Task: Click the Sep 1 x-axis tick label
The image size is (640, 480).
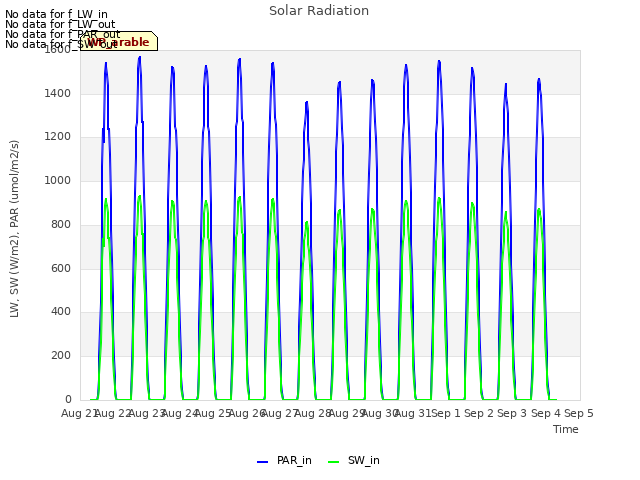Action: [x=446, y=413]
